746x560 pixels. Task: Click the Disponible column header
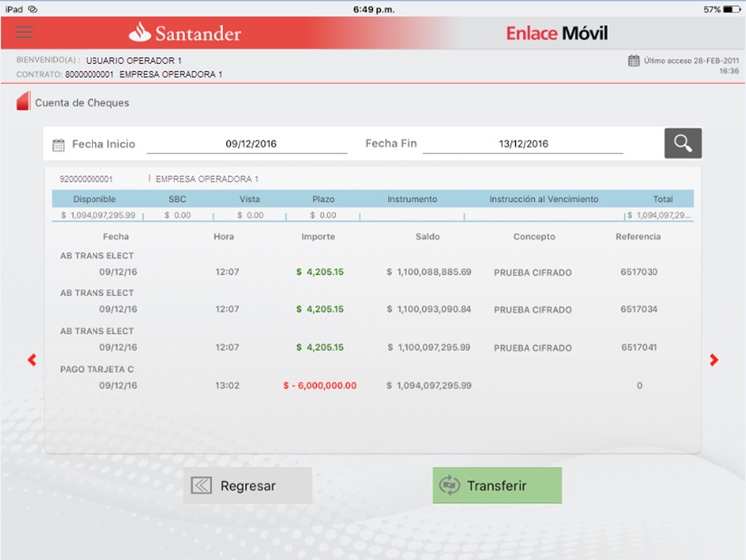(x=94, y=199)
